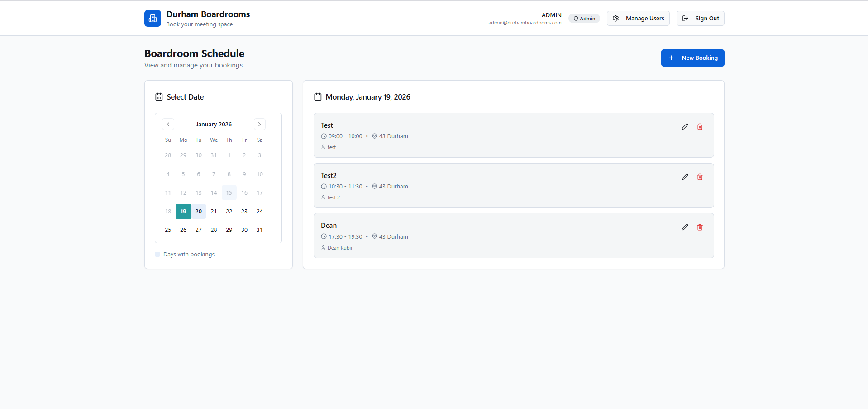Edit the Test2 booking with pencil icon

(x=685, y=177)
